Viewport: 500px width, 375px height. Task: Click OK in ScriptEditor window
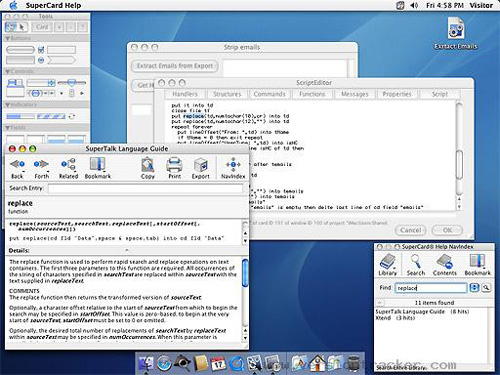(447, 230)
